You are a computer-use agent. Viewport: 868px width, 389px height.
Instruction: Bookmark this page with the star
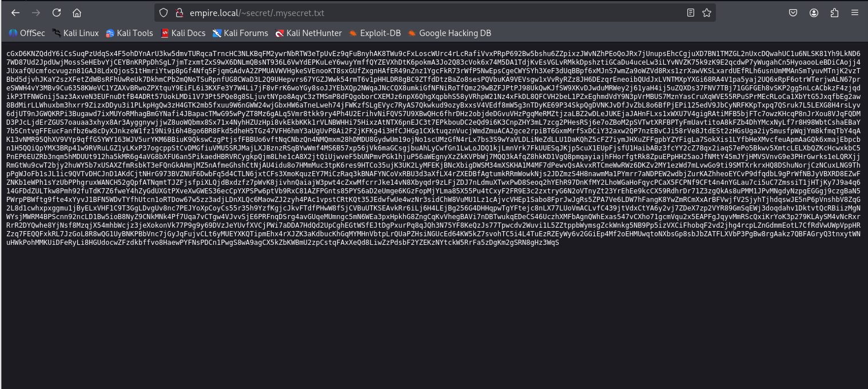707,13
